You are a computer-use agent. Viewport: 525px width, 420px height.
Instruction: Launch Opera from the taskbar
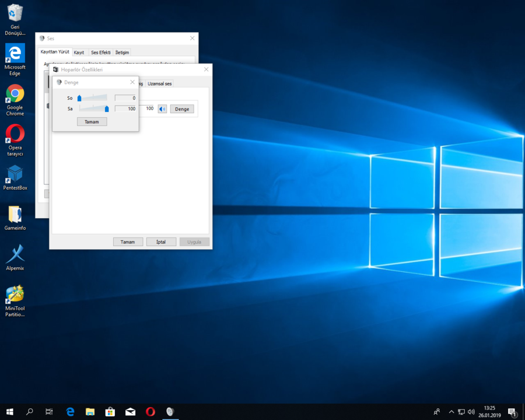[x=150, y=412]
